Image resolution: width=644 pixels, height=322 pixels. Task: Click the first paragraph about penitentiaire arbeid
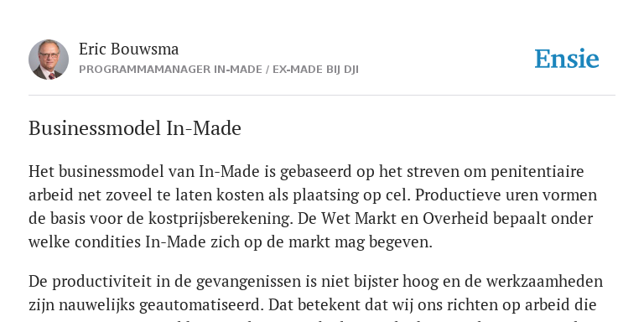click(313, 206)
